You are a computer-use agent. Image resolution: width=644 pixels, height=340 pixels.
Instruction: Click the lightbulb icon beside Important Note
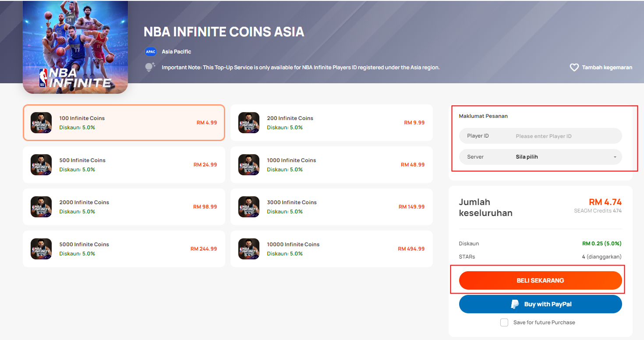point(150,67)
